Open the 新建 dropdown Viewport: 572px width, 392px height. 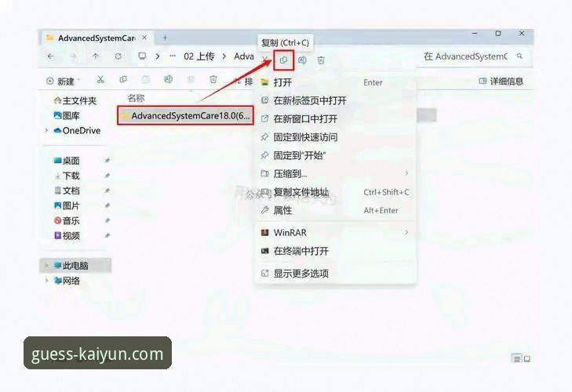[63, 81]
